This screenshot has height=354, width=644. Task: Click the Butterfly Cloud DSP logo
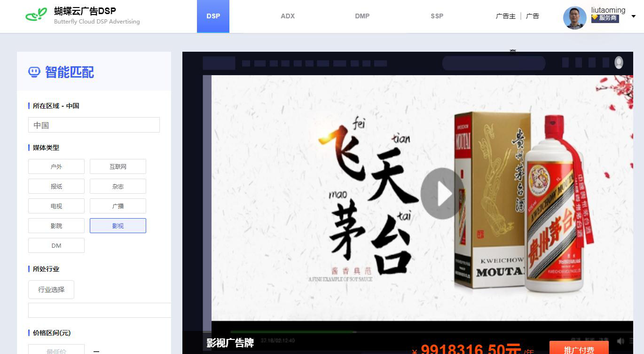point(36,15)
